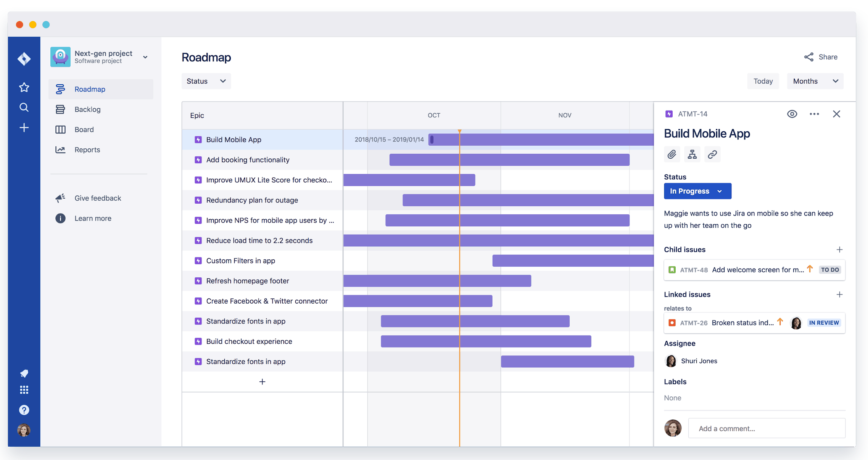Switch to the Backlog view
The image size is (868, 460).
click(x=87, y=109)
